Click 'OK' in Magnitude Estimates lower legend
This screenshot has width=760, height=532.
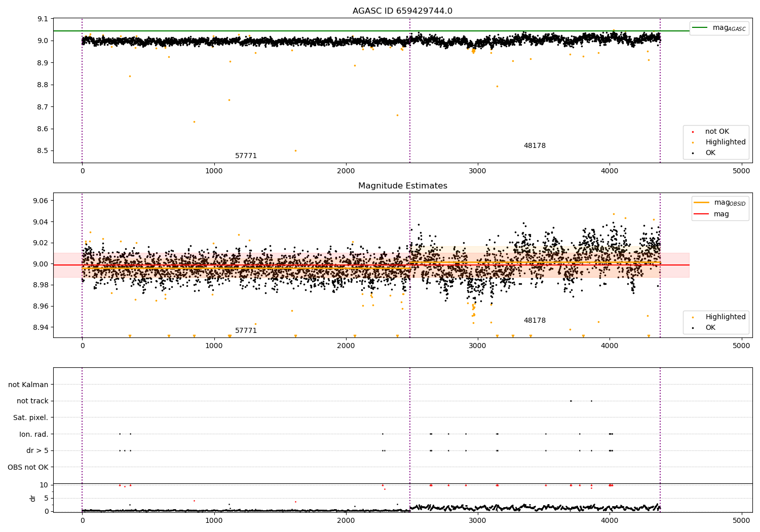click(x=710, y=328)
